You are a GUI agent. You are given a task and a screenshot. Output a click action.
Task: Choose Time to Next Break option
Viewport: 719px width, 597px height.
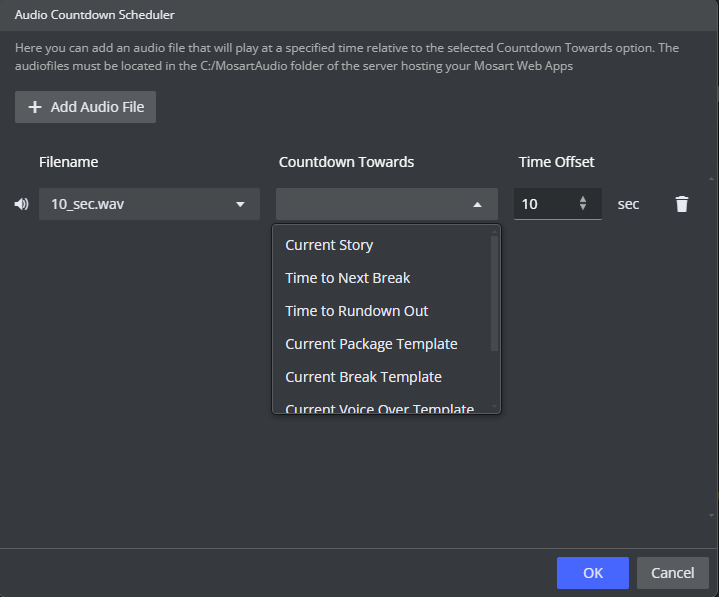point(347,278)
